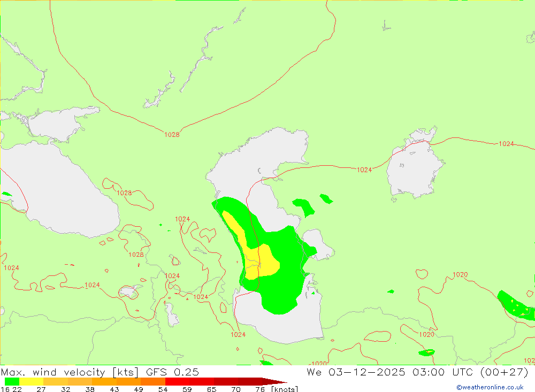This screenshot has height=392, width=535.
Task: Click the 1024 isobar label east of the Aral Sea
Action: point(506,144)
